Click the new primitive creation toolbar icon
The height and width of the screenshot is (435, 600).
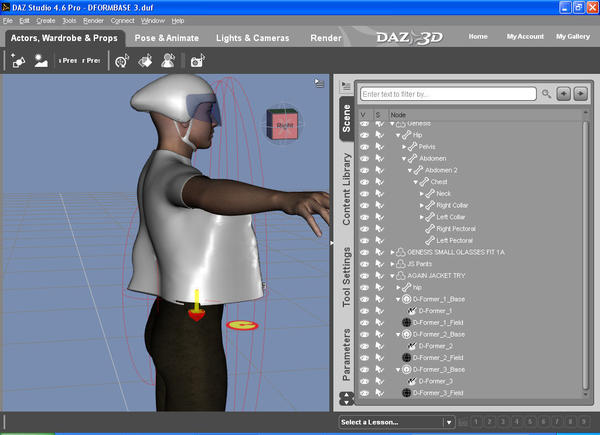coord(18,60)
